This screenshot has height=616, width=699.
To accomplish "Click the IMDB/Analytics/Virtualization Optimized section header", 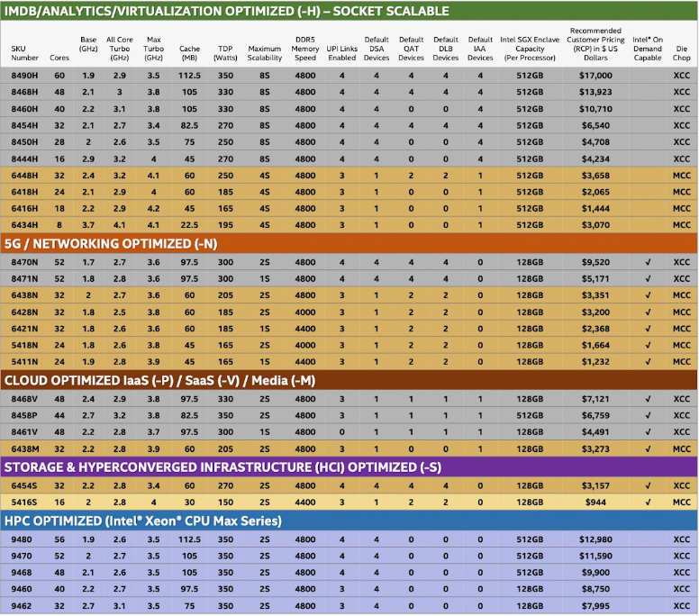I will pos(349,11).
